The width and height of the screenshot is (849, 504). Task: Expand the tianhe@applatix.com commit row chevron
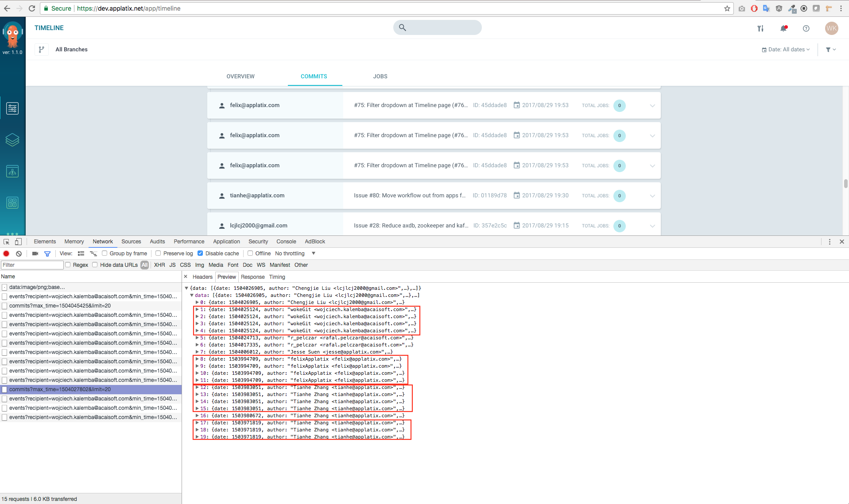[652, 196]
